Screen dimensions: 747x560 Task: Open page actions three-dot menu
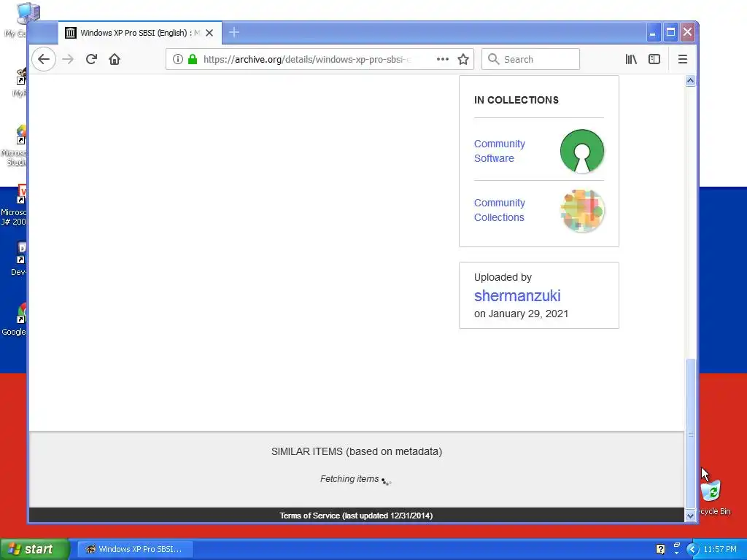443,59
